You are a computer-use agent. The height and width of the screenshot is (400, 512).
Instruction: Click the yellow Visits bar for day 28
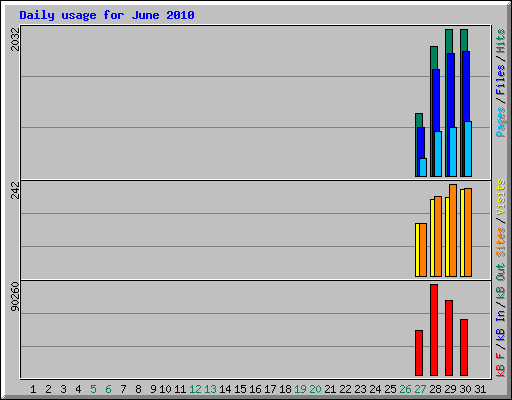(432, 238)
